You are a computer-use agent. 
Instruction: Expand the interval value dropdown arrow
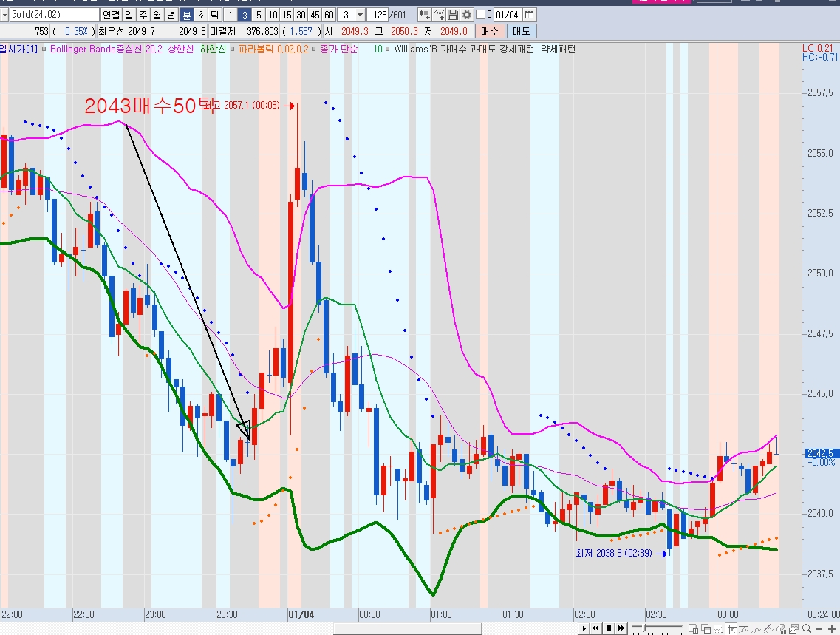pyautogui.click(x=360, y=15)
